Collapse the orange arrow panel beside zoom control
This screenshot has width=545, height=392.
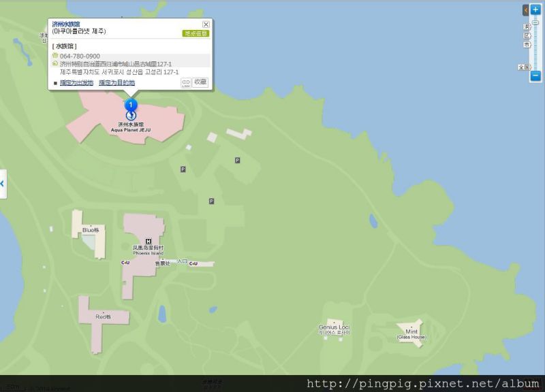525,10
